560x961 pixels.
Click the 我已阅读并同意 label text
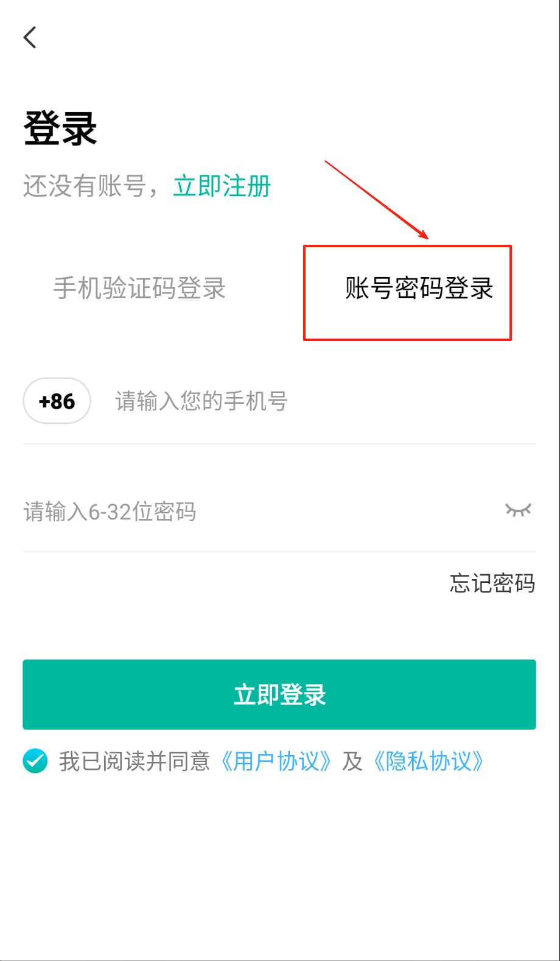click(135, 761)
